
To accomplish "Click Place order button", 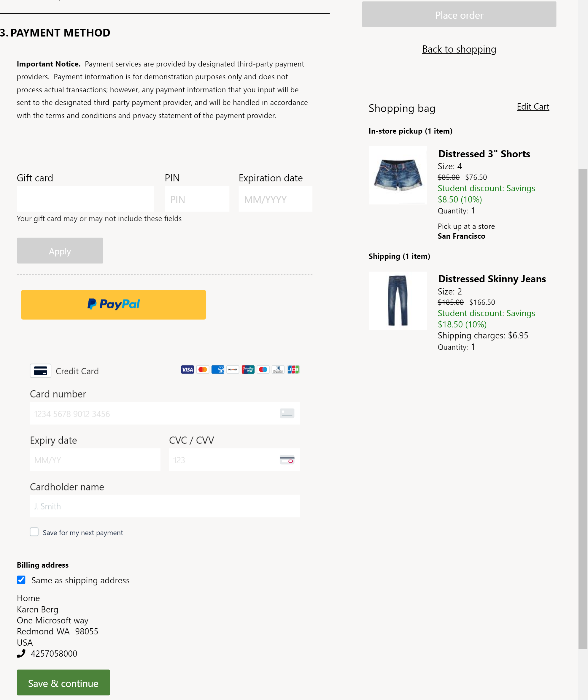I will tap(459, 14).
